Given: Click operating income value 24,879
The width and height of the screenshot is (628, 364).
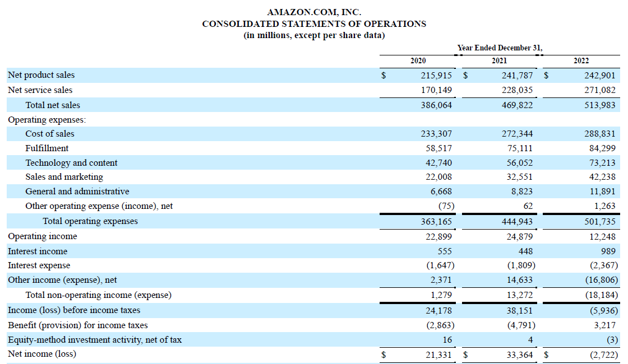Looking at the screenshot, I should [x=520, y=237].
